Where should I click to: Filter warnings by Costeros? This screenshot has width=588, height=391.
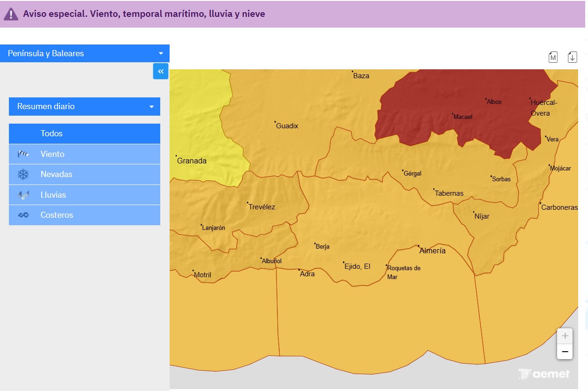pos(84,215)
